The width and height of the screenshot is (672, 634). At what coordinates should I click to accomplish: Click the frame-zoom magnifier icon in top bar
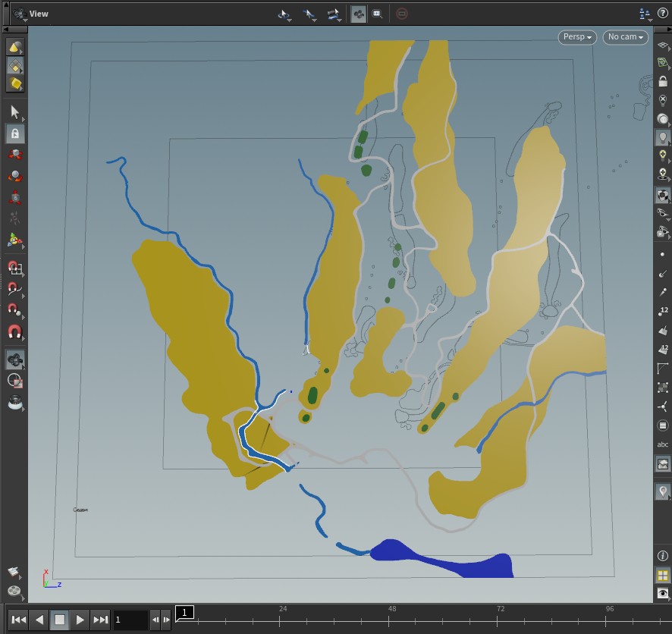(x=377, y=14)
